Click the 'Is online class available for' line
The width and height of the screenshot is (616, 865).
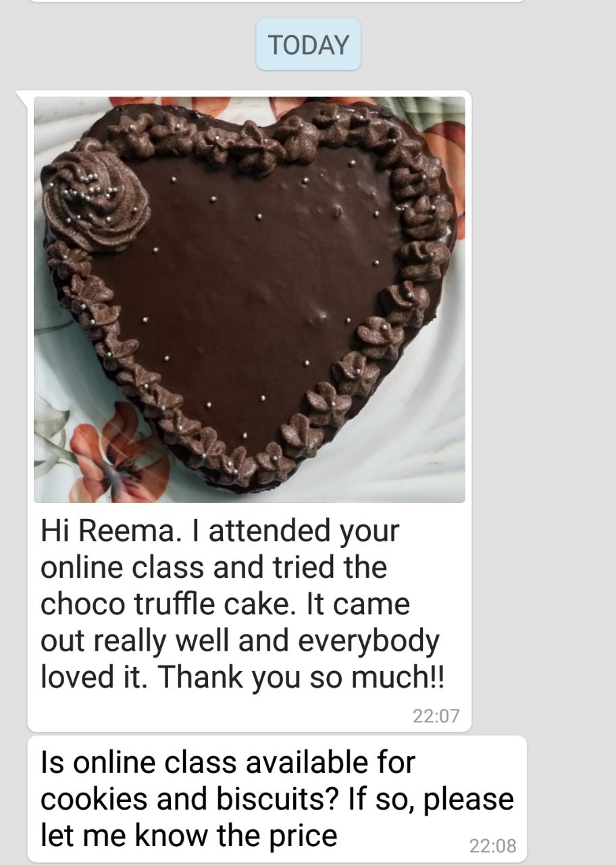point(228,762)
